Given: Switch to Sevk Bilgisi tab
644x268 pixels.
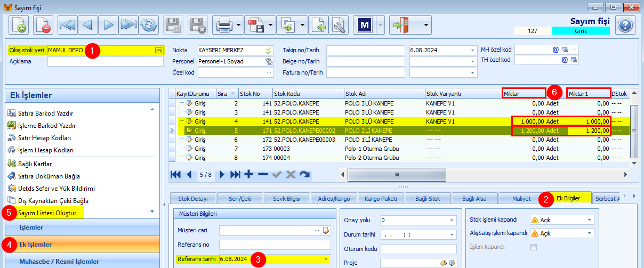Looking at the screenshot, I should tap(287, 198).
